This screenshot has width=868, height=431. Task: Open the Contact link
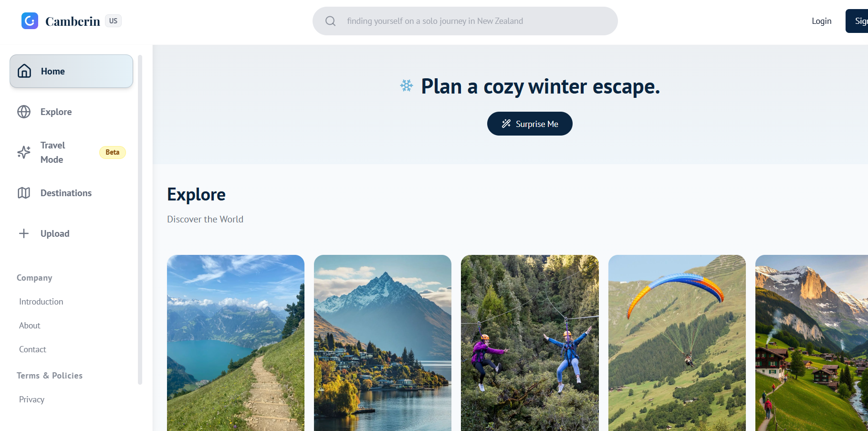32,349
